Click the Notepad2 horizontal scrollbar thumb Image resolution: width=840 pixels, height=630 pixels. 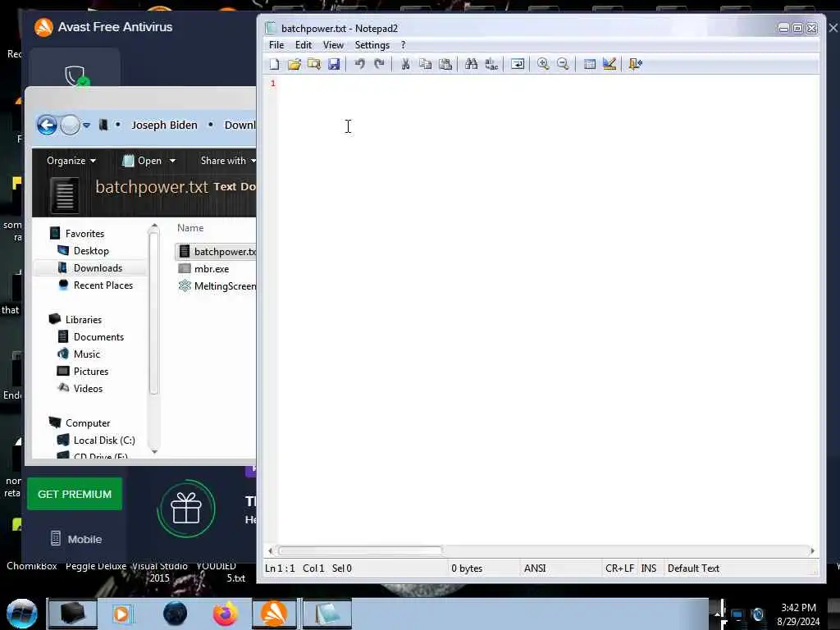[360, 550]
